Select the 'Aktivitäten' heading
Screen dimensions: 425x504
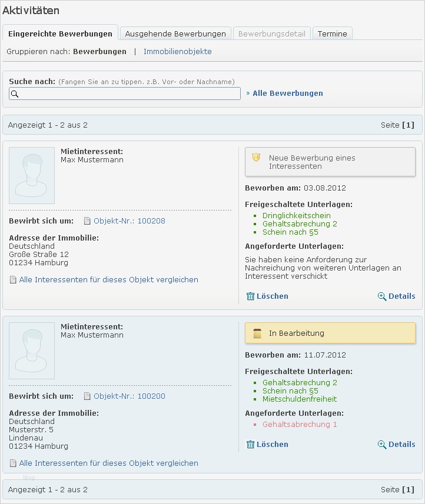pyautogui.click(x=31, y=11)
